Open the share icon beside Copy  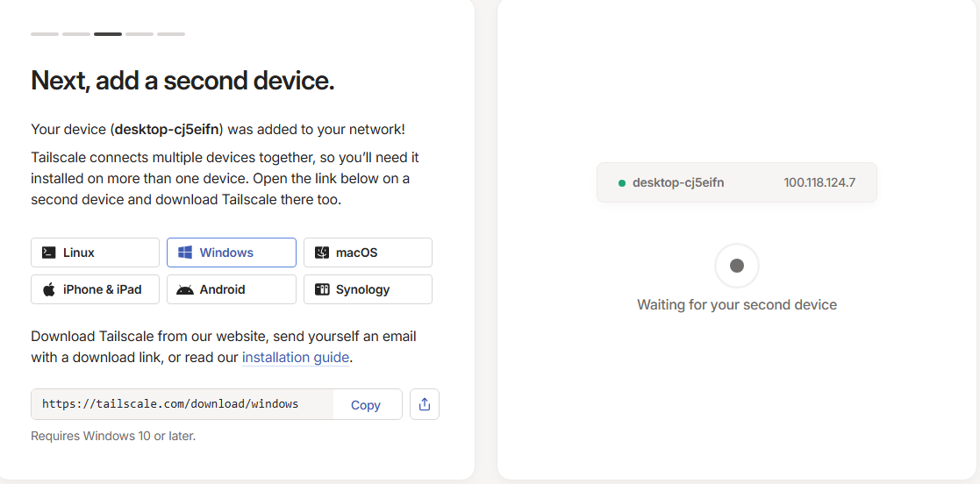[425, 404]
